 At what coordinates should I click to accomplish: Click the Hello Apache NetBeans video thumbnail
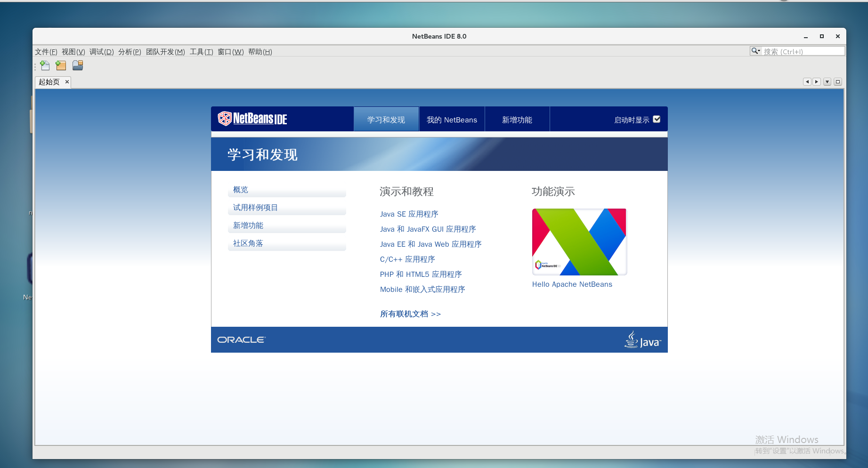(x=579, y=242)
